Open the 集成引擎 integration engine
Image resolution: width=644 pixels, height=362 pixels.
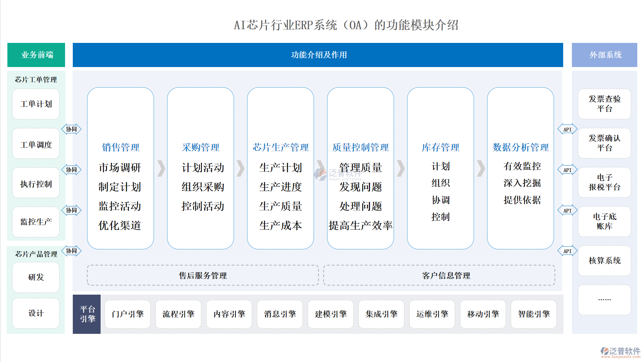pyautogui.click(x=381, y=314)
